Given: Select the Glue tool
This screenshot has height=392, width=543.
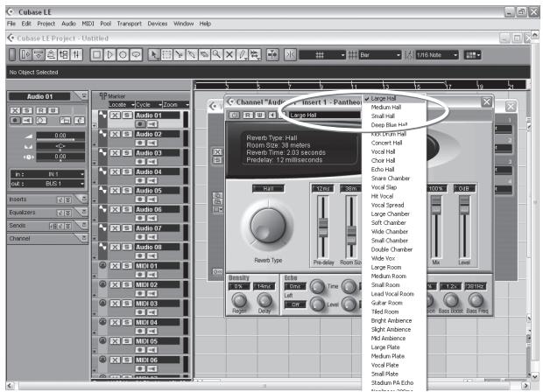Looking at the screenshot, I should [192, 54].
